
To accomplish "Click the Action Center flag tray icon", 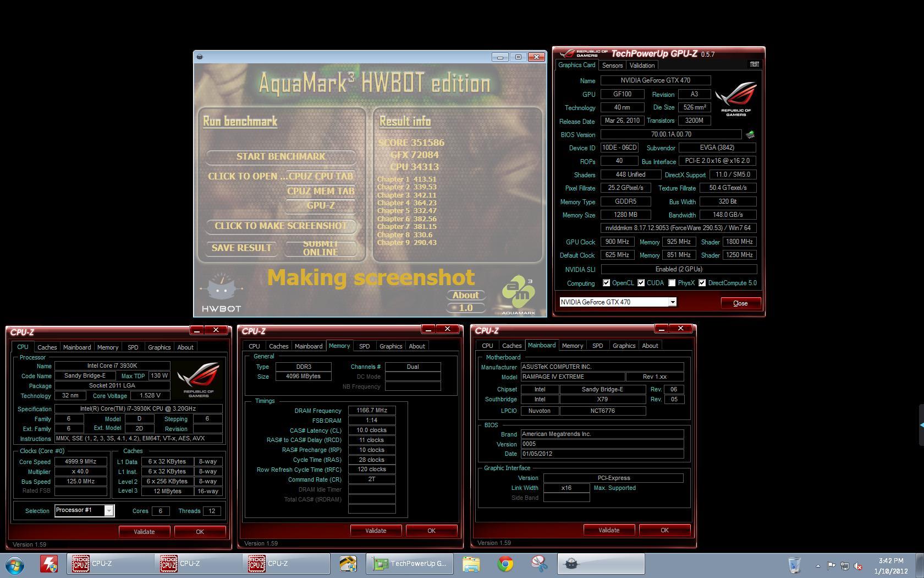I will tap(831, 566).
